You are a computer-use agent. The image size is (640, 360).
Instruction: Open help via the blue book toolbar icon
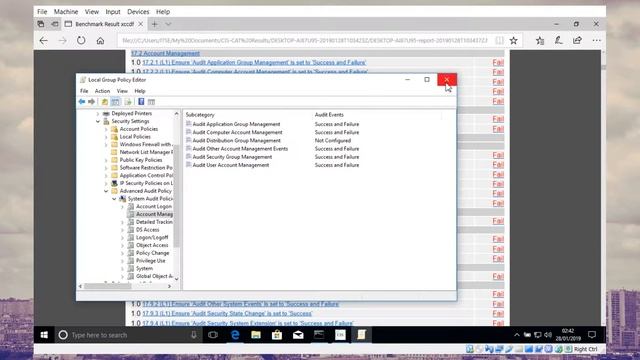[141, 102]
